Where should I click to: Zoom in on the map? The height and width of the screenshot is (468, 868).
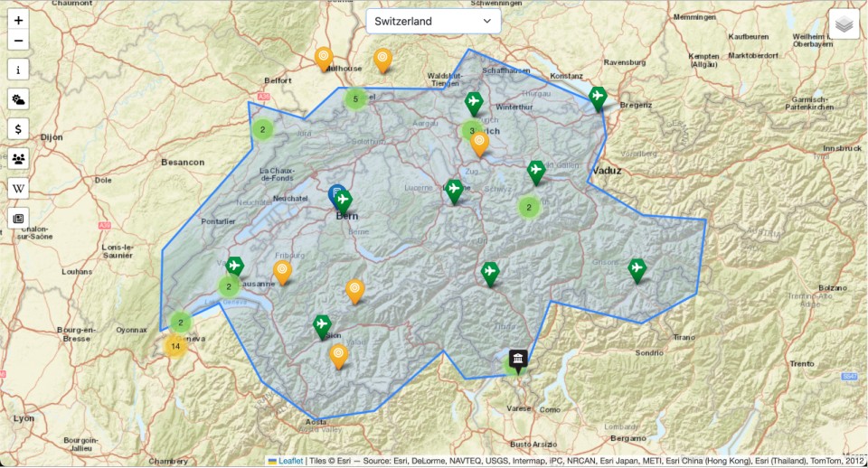18,20
